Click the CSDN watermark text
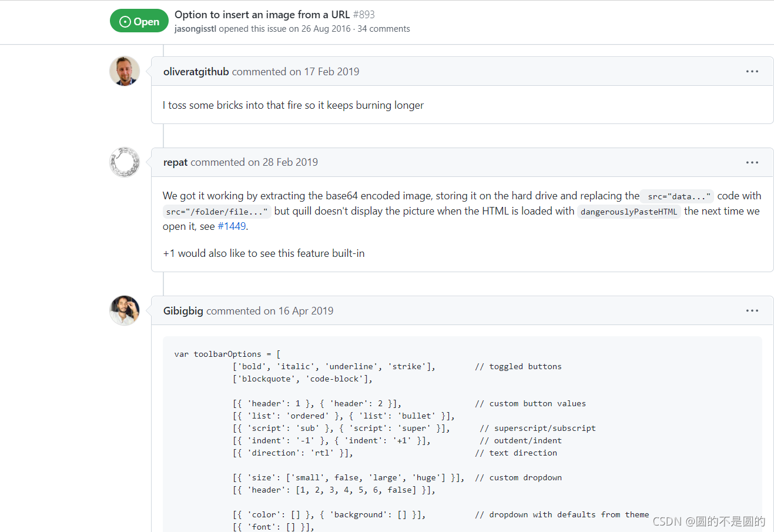Image resolution: width=774 pixels, height=532 pixels. coord(709,521)
